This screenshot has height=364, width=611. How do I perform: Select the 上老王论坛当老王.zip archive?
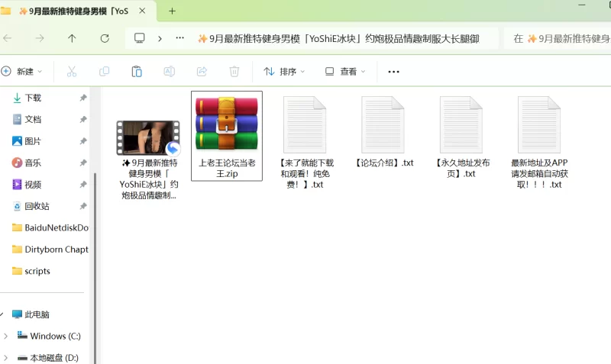[x=227, y=136]
